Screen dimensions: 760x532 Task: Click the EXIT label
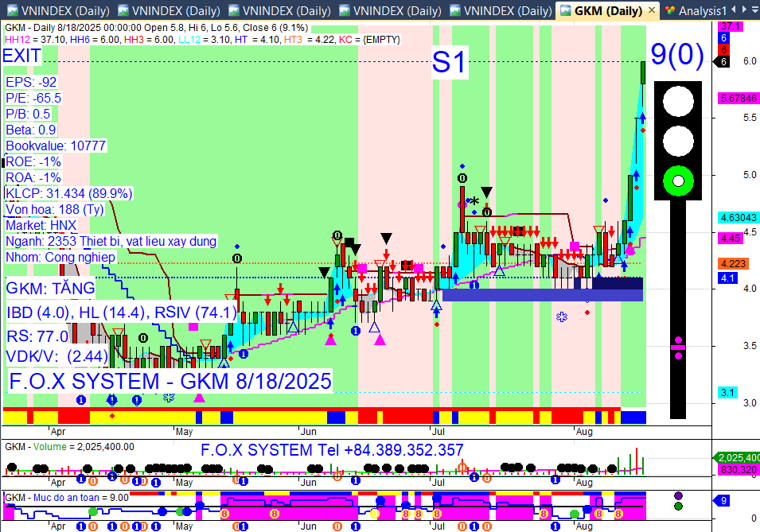tap(21, 56)
